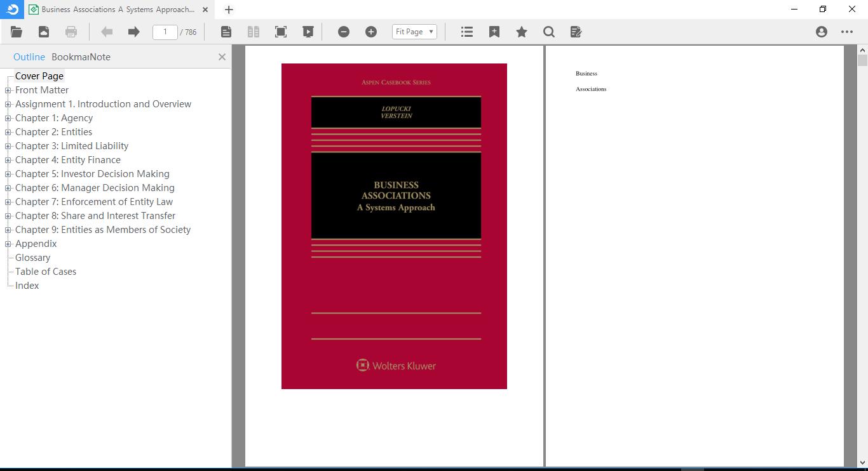Jump to Index in outline

tap(27, 286)
